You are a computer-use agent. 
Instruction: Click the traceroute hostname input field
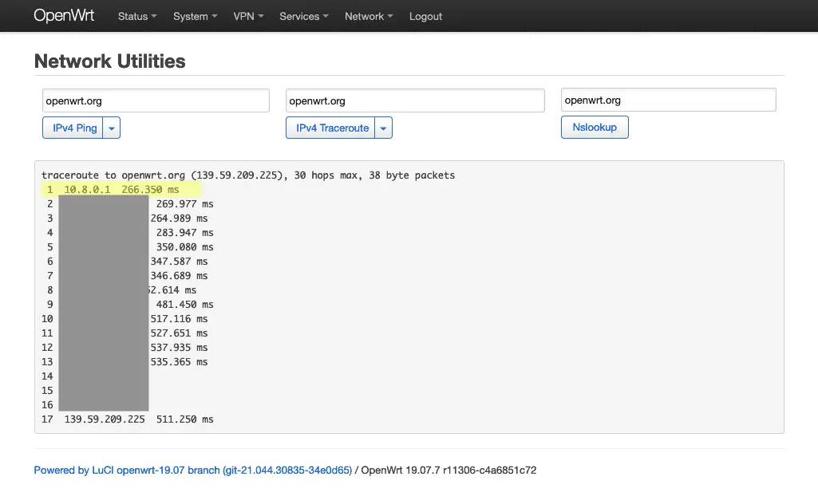coord(414,100)
